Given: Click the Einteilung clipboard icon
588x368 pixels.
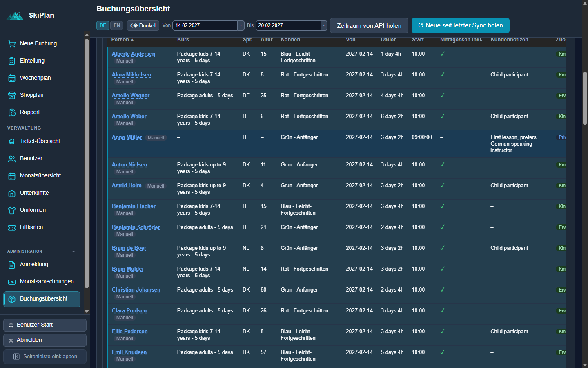Looking at the screenshot, I should 12,61.
